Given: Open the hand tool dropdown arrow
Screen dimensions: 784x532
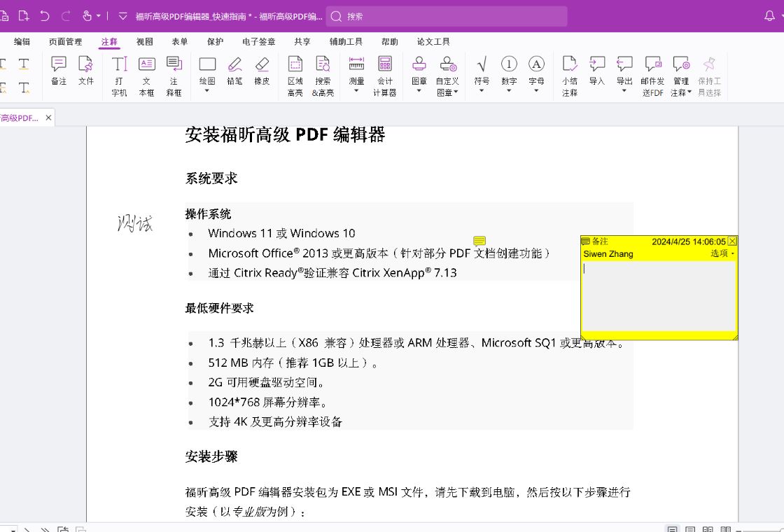Looking at the screenshot, I should (x=99, y=16).
